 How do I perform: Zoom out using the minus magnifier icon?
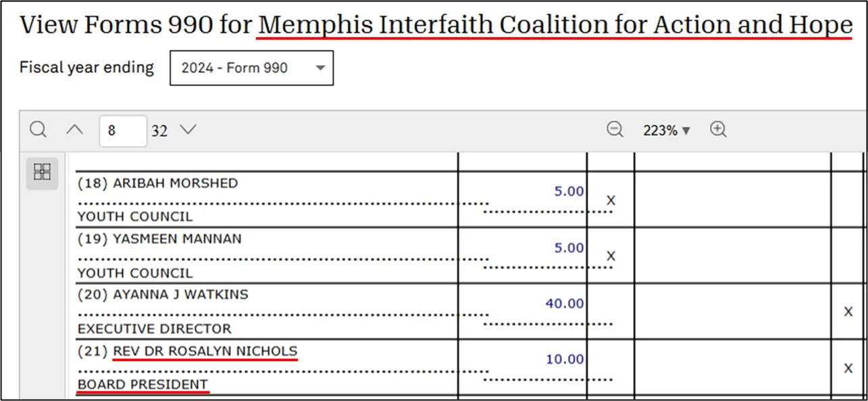pos(615,130)
